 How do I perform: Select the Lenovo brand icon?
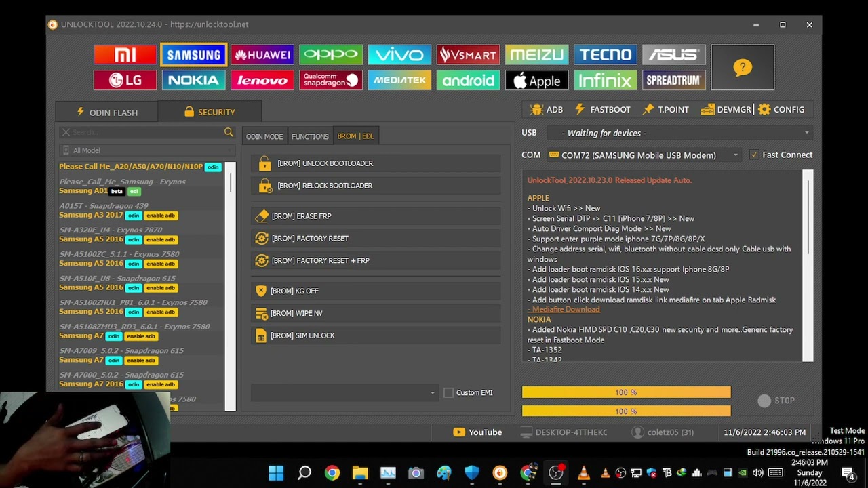tap(262, 80)
